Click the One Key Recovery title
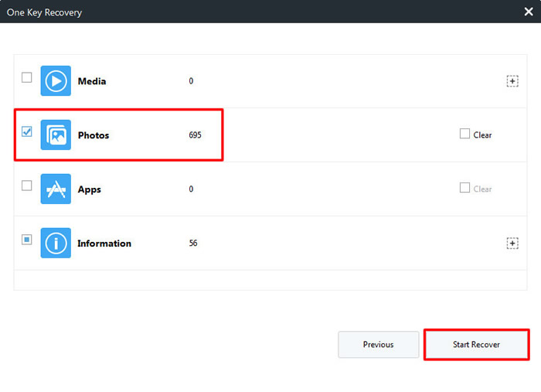Viewport: 541px width, 392px height. [44, 12]
